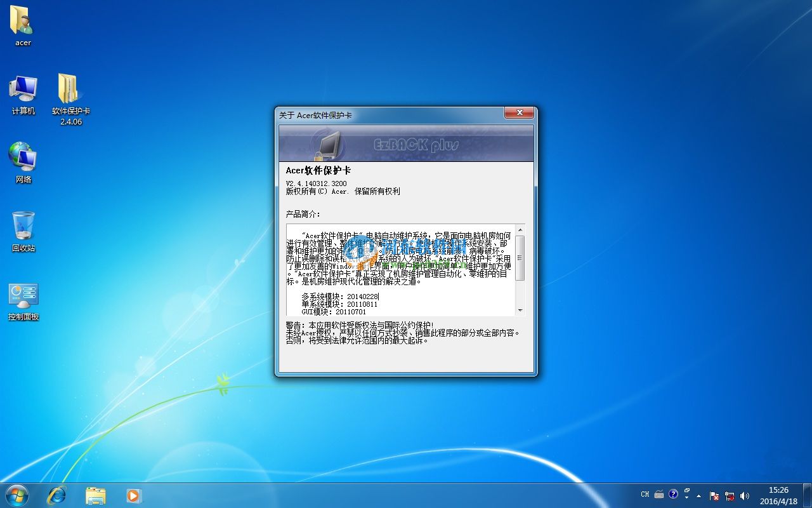This screenshot has width=812, height=508.
Task: Open Windows Explorer from the taskbar
Action: [x=95, y=495]
